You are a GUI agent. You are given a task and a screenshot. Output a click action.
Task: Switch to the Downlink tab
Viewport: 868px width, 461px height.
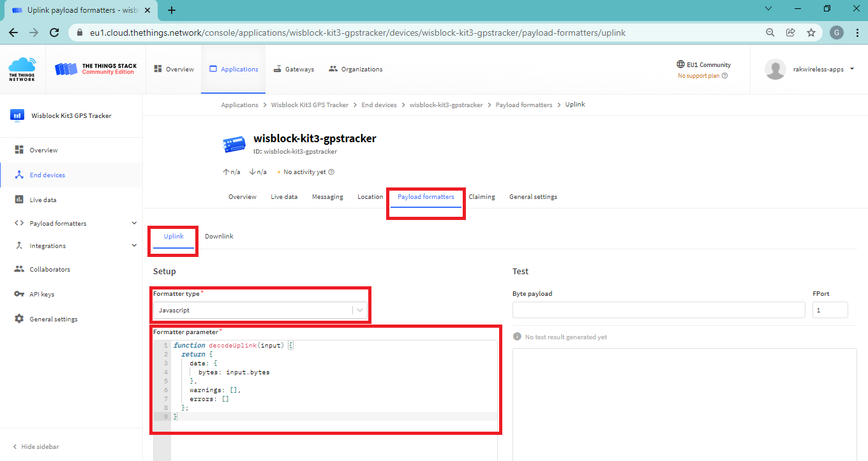tap(219, 237)
